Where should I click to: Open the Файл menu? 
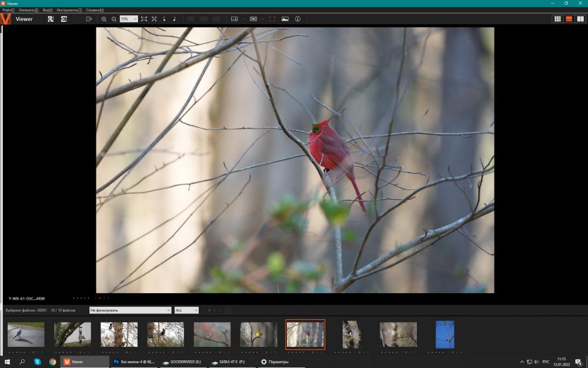pos(8,10)
